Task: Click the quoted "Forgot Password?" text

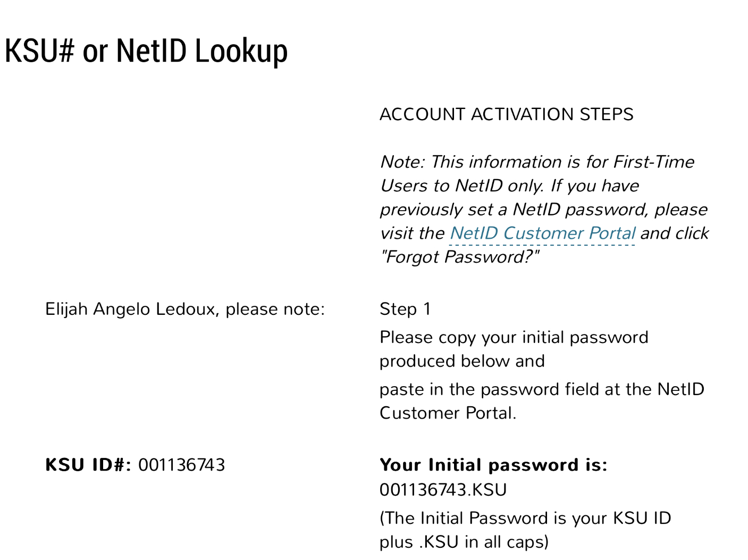Action: click(x=459, y=257)
